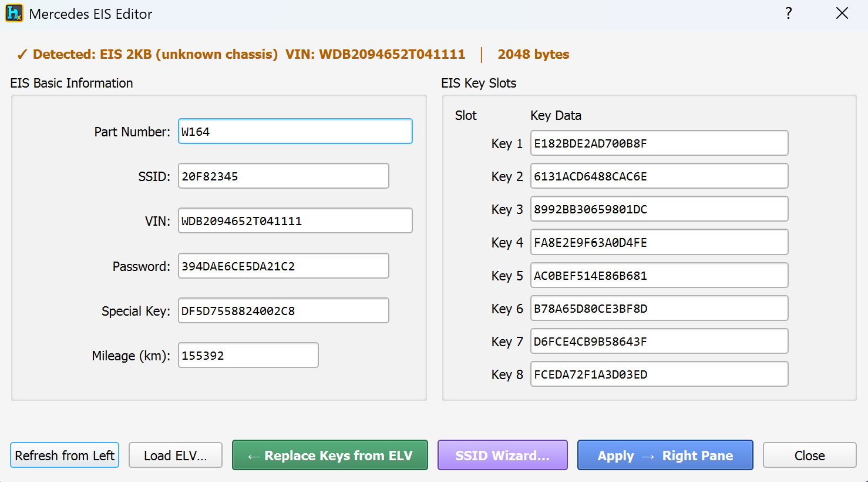Screen dimensions: 868x482
Task: Launch the SSID Wizard...
Action: 503,455
